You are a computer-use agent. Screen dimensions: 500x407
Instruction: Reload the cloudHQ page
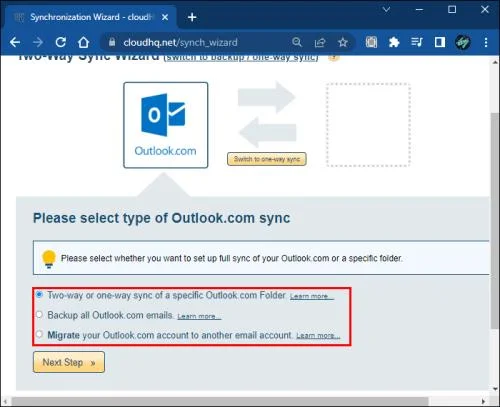(61, 42)
